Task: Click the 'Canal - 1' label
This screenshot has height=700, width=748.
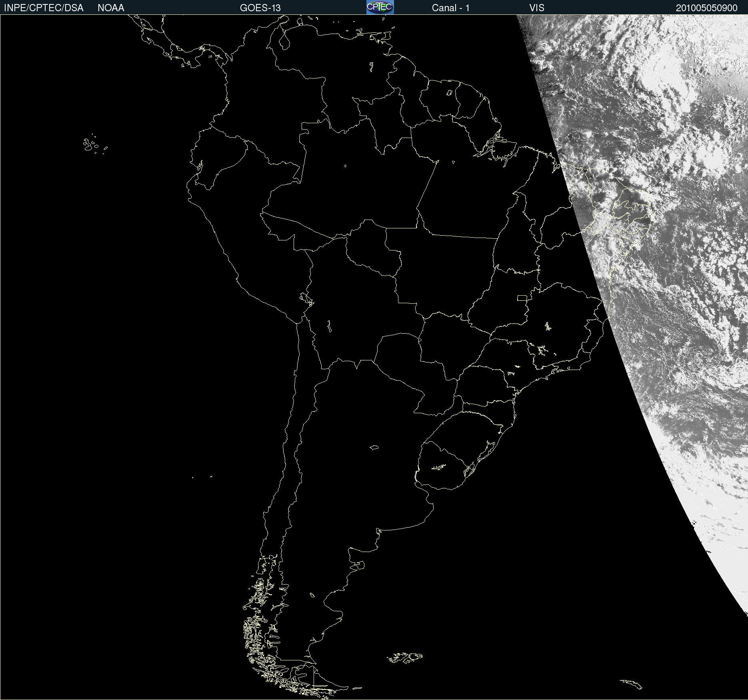Action: click(451, 8)
